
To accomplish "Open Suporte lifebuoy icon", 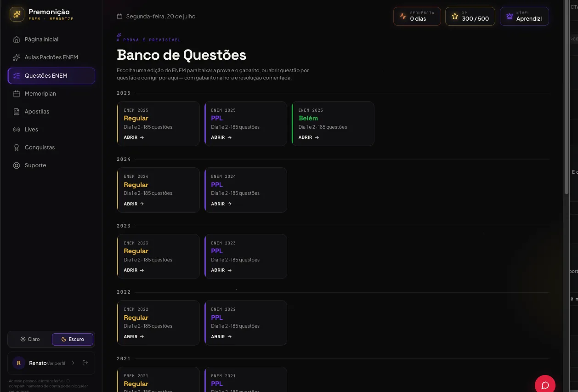I will tap(17, 165).
